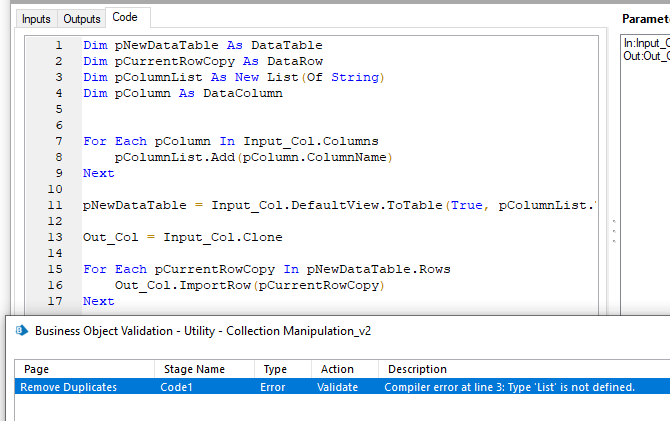The height and width of the screenshot is (421, 670).
Task: Select the Out:Out_ parameter entry
Action: [x=646, y=56]
